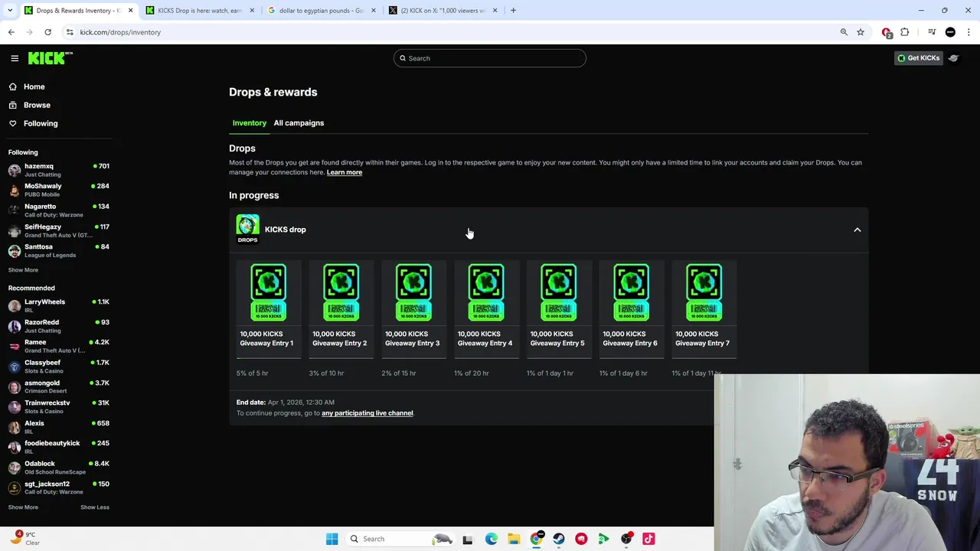Open the media controls toolbar icon

click(932, 32)
